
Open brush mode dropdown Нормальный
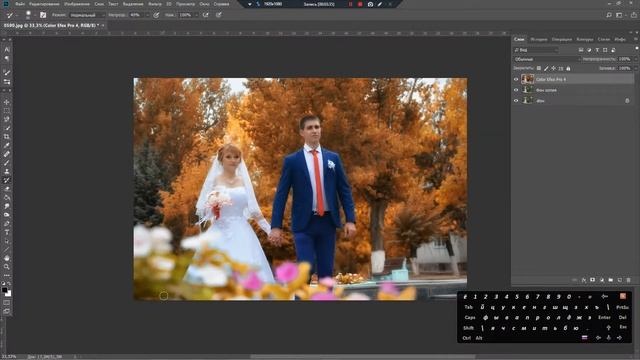click(x=87, y=15)
